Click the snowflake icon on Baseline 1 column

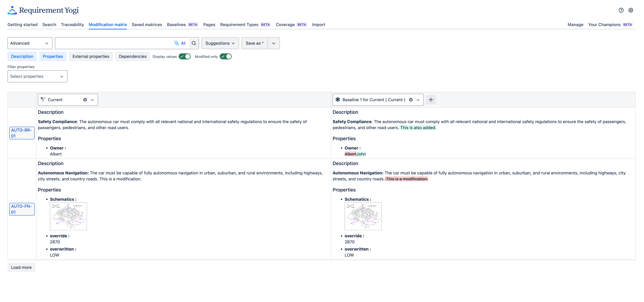click(x=338, y=99)
